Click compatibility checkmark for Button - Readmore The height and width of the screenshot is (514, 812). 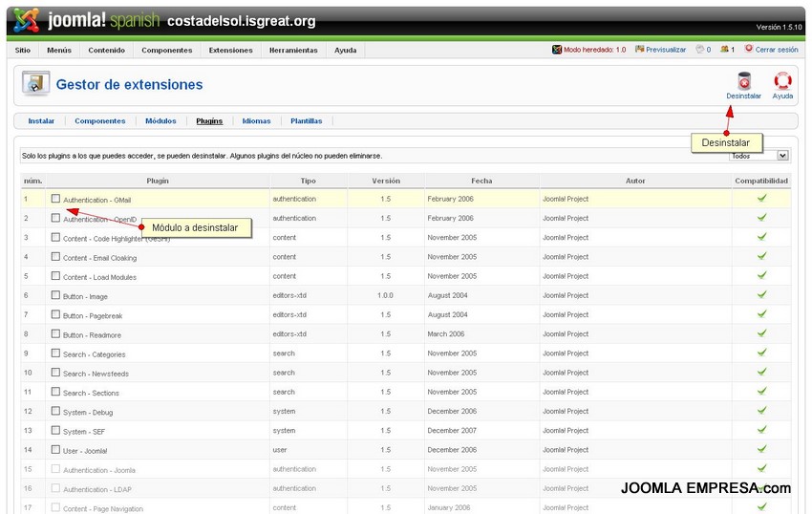click(x=761, y=333)
